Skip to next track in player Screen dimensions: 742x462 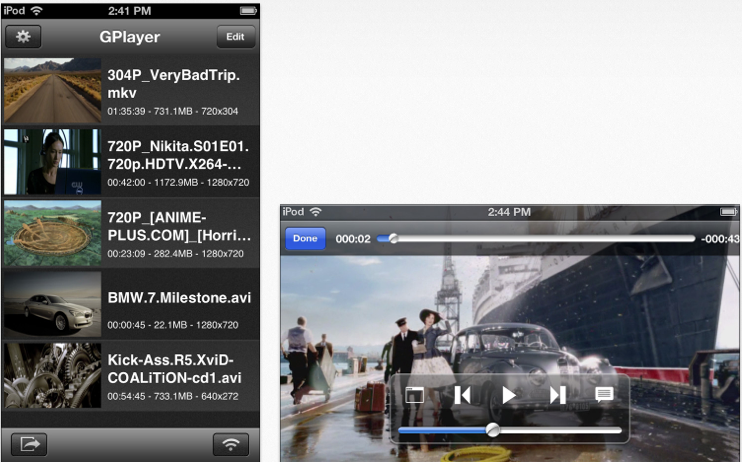tap(557, 395)
